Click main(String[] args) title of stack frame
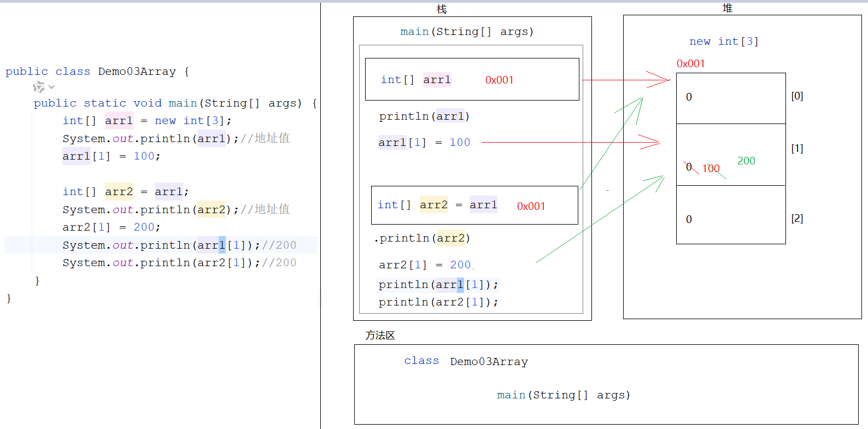The height and width of the screenshot is (429, 868). (x=467, y=32)
